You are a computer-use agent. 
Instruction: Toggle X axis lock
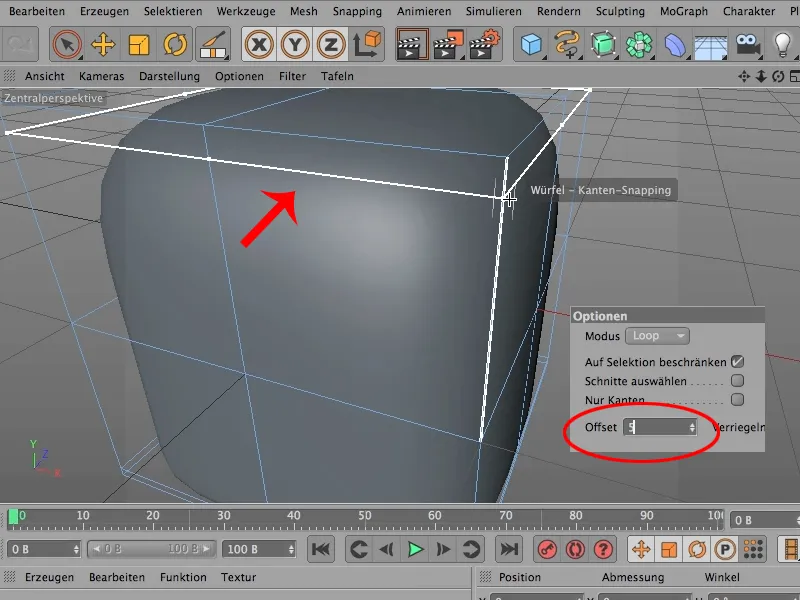coord(259,44)
